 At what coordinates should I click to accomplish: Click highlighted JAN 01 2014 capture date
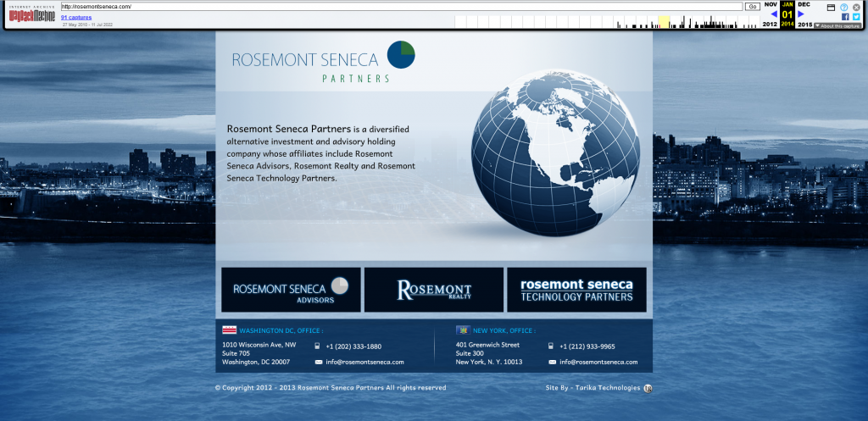[x=787, y=14]
